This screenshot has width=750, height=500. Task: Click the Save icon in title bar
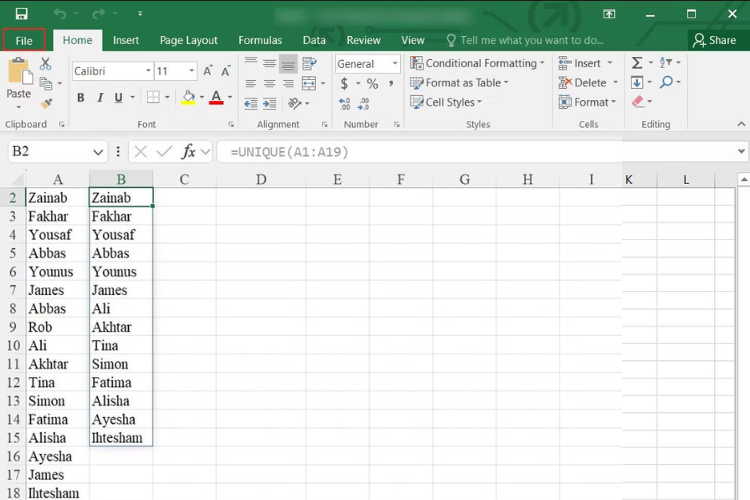pos(21,13)
